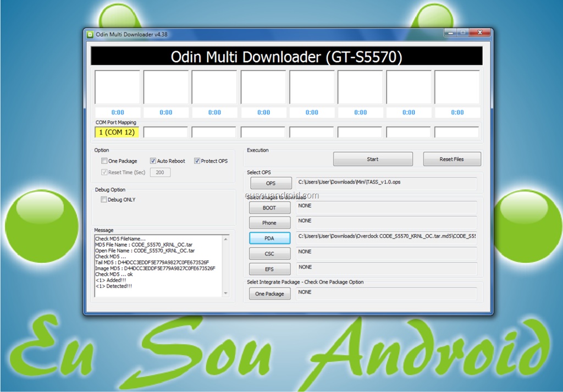Click the "Check MD5 ... ok" log line

(x=114, y=274)
